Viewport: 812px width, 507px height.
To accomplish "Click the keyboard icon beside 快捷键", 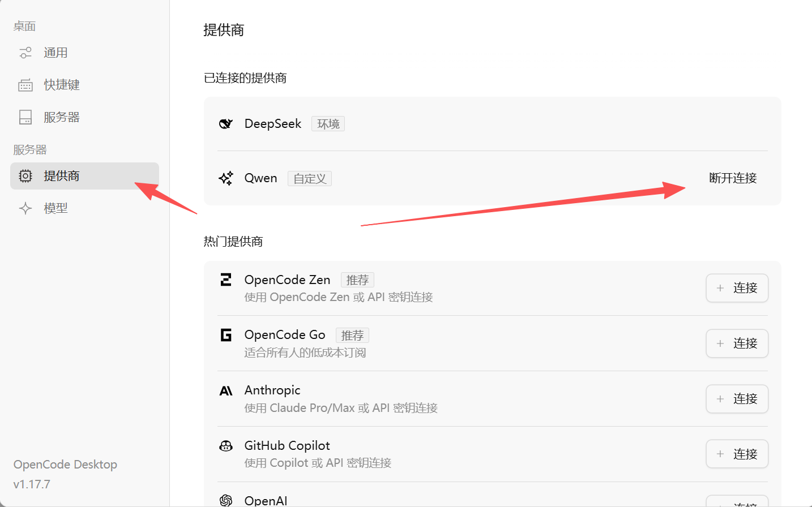I will pyautogui.click(x=25, y=85).
